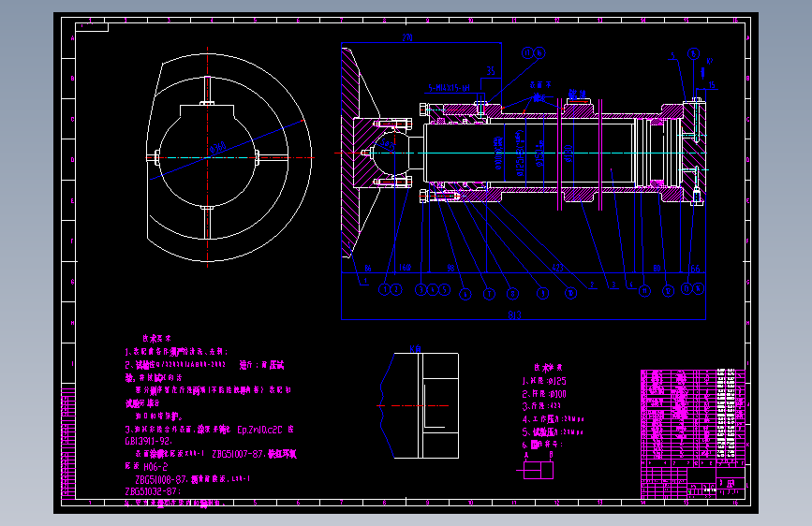Click the 5-M14X15-6H thread callout
Image resolution: width=812 pixels, height=526 pixels.
click(449, 88)
